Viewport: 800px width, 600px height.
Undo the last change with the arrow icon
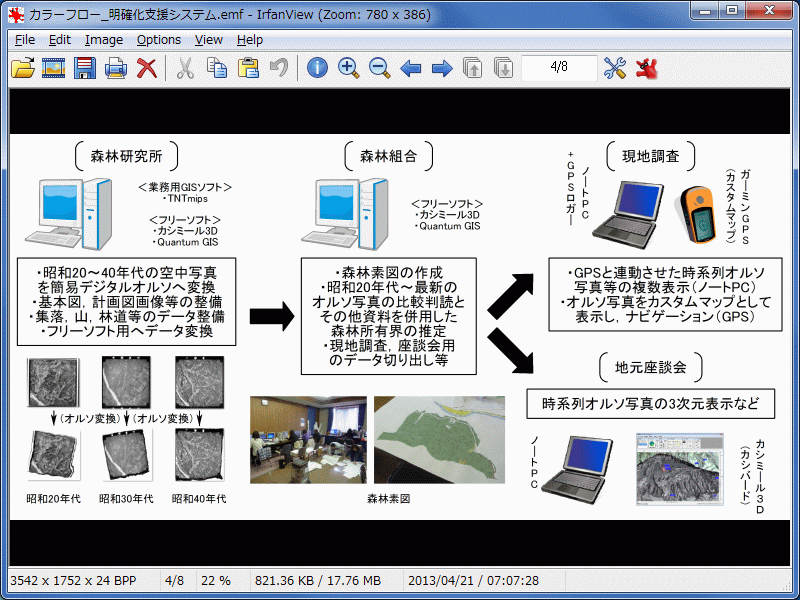(x=278, y=69)
